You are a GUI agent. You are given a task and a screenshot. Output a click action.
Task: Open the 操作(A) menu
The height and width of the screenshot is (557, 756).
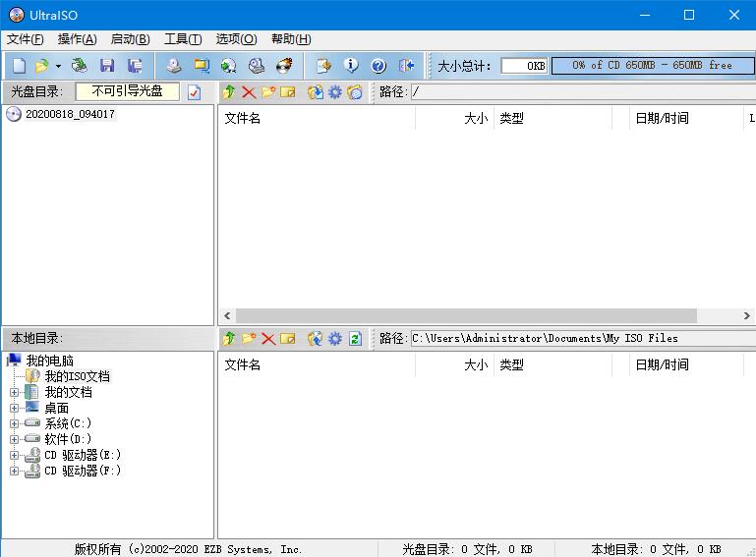tap(77, 39)
